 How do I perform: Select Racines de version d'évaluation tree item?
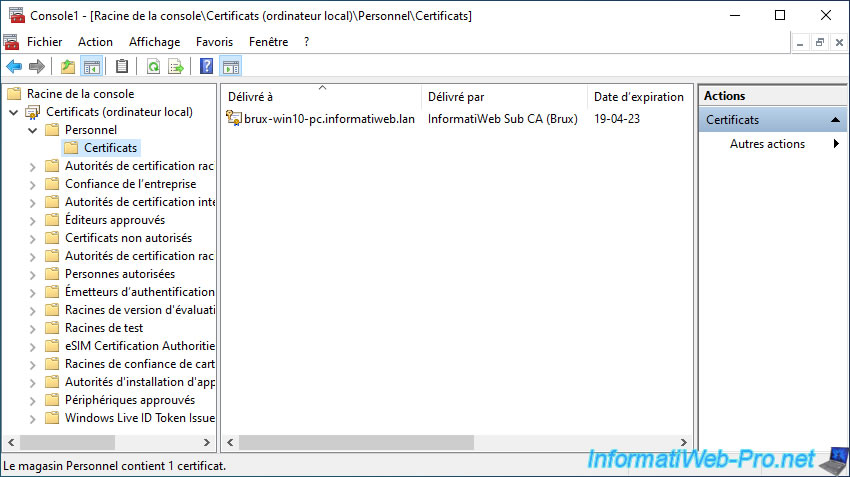click(x=140, y=310)
